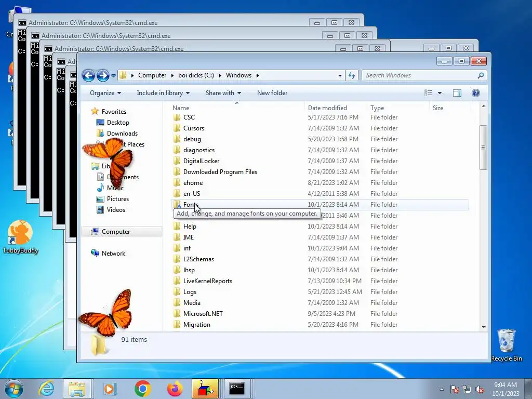Select the inf folder icon
The width and height of the screenshot is (532, 399).
[177, 248]
